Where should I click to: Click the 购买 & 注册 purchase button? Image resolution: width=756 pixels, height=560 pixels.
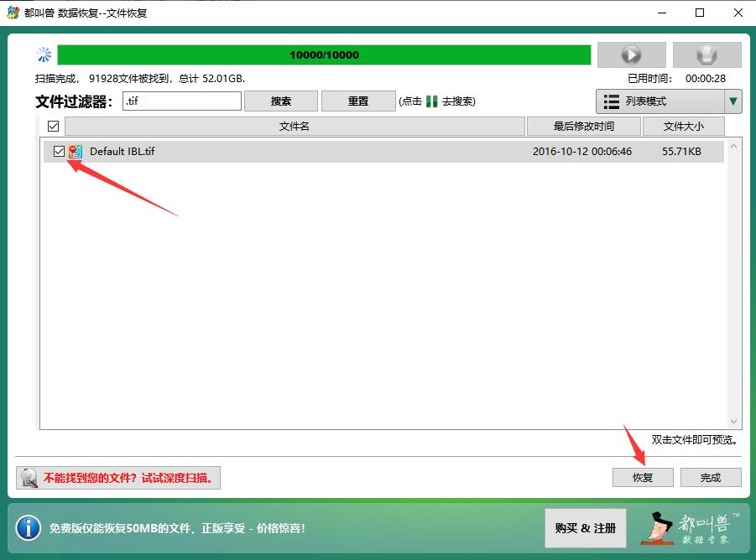tap(584, 527)
